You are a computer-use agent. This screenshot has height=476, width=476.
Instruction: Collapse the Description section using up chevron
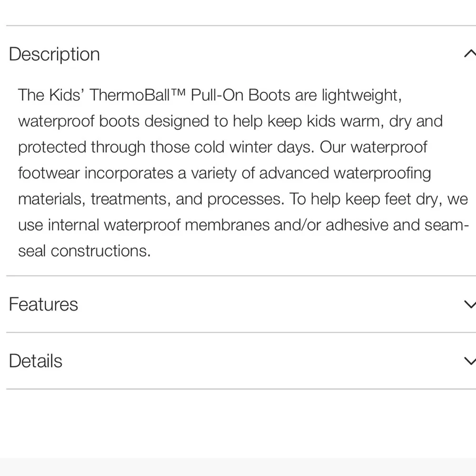(470, 54)
